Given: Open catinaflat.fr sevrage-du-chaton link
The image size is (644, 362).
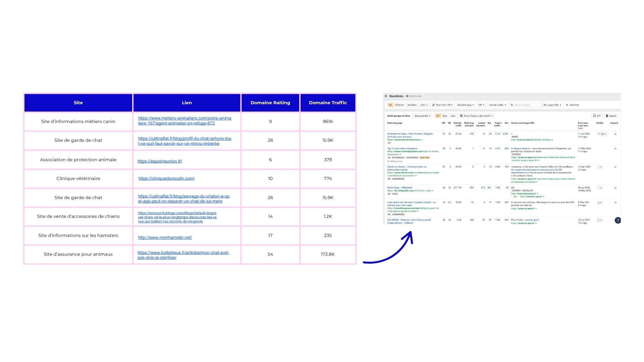Looking at the screenshot, I should pos(184,199).
